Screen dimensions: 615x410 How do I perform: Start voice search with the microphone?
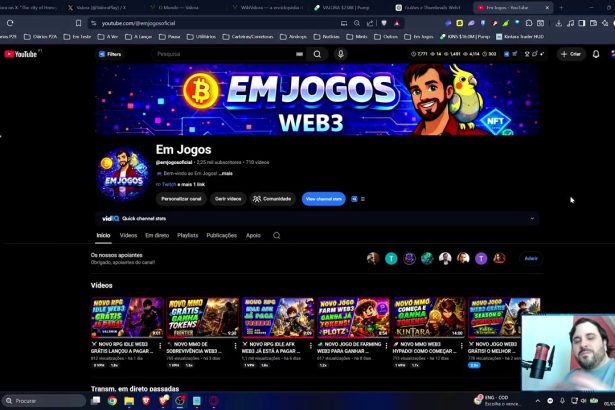coord(341,54)
